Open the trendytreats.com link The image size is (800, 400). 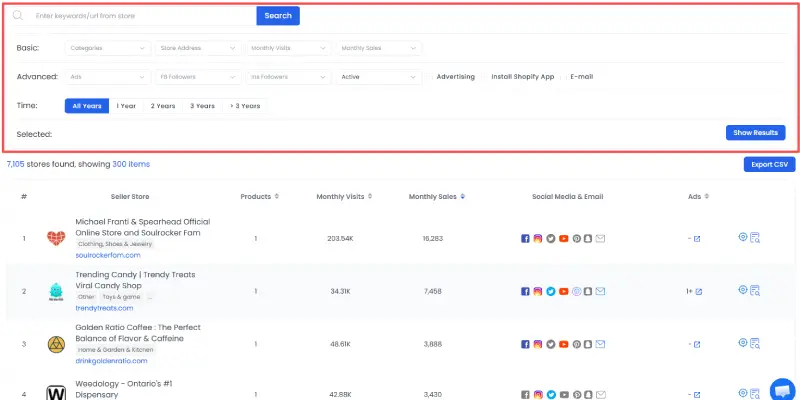[104, 308]
